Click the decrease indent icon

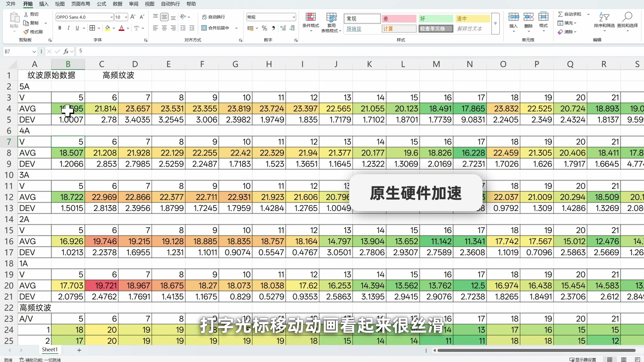point(183,28)
